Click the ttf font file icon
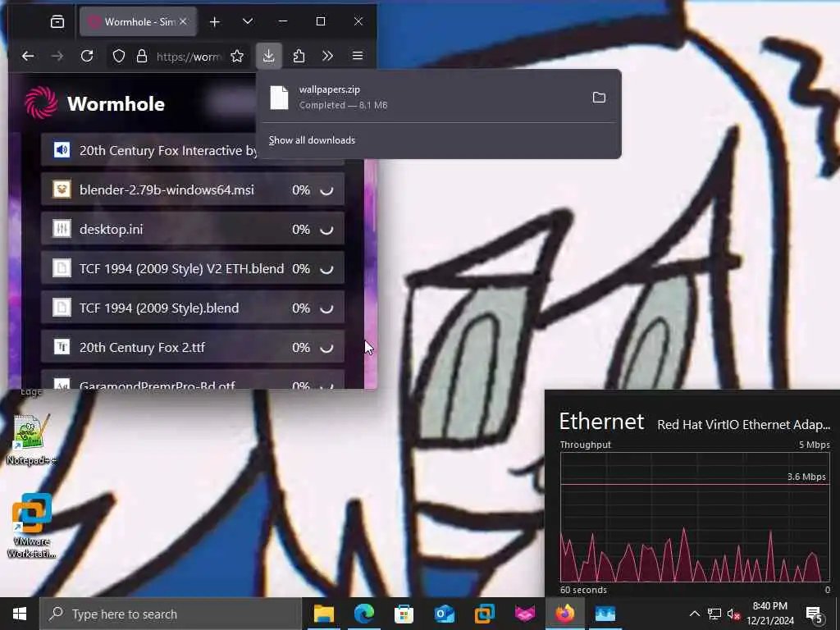Viewport: 840px width, 630px height. click(x=62, y=347)
